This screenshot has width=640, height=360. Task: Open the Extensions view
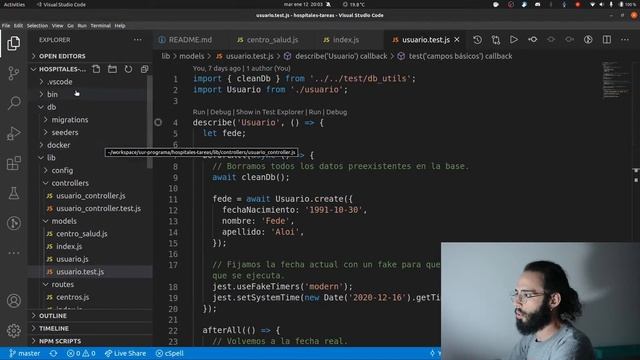click(x=13, y=163)
